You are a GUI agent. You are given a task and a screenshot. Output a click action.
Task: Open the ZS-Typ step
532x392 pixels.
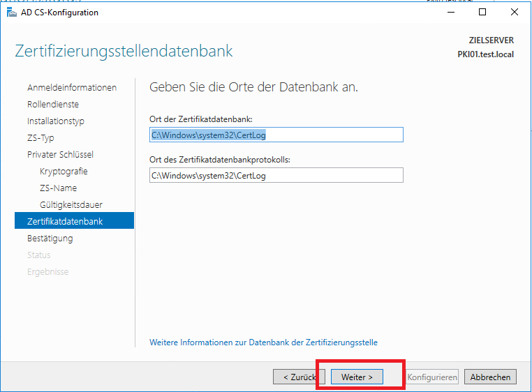point(40,137)
